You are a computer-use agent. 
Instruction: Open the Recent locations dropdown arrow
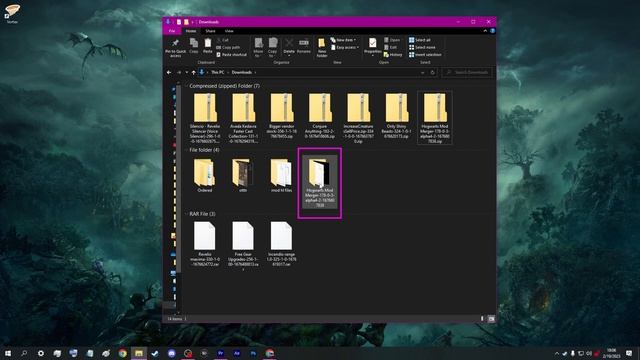tap(187, 72)
